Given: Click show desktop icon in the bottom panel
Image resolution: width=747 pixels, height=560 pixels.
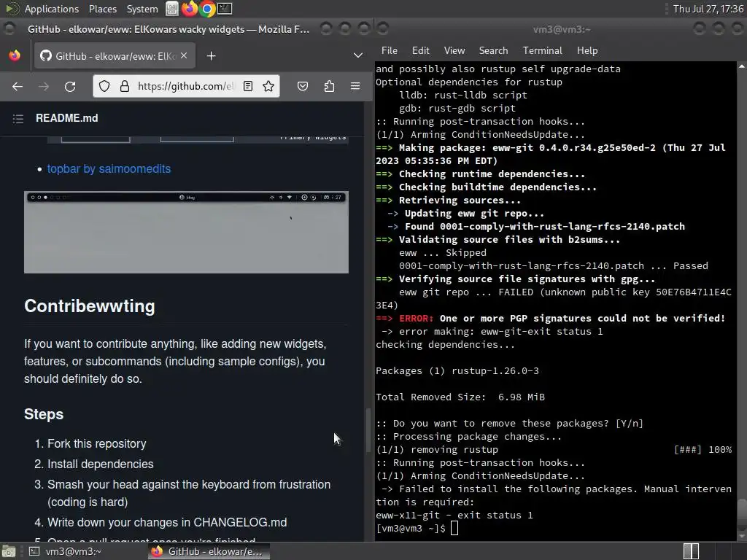Looking at the screenshot, I should (9, 551).
